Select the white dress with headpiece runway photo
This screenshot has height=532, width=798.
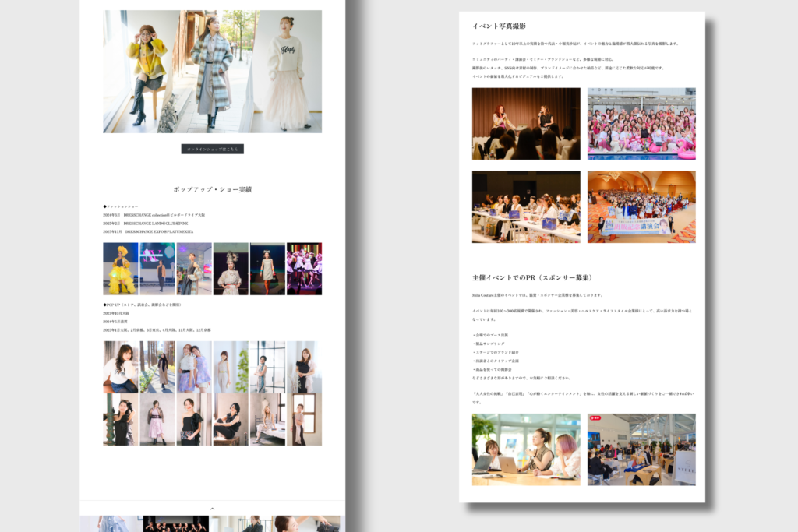231,269
